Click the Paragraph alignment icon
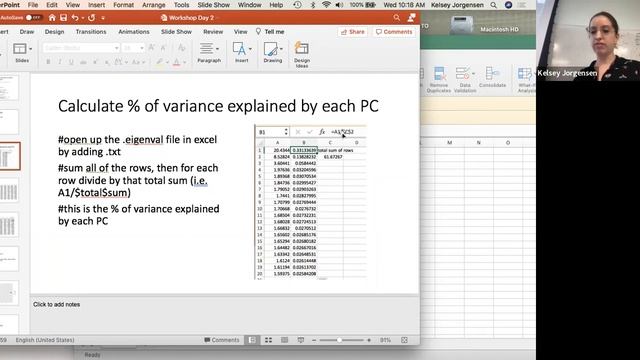Screen dimensions: 640x360 (207, 49)
